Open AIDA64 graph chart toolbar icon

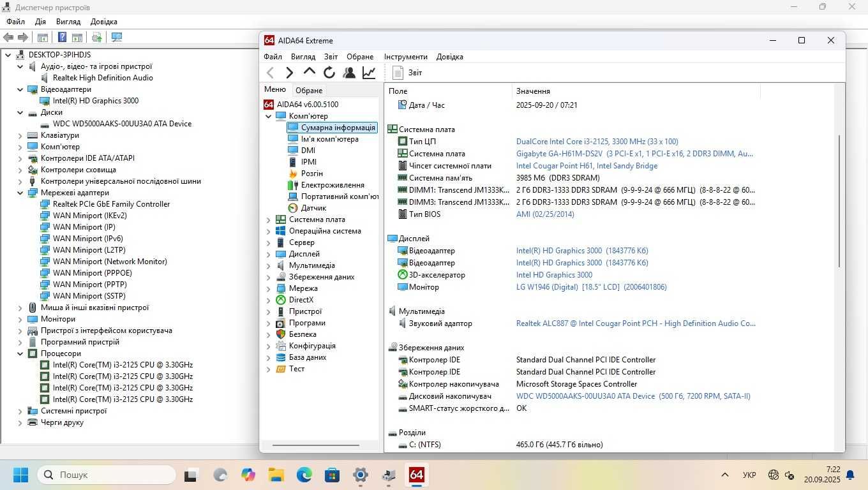pos(369,73)
